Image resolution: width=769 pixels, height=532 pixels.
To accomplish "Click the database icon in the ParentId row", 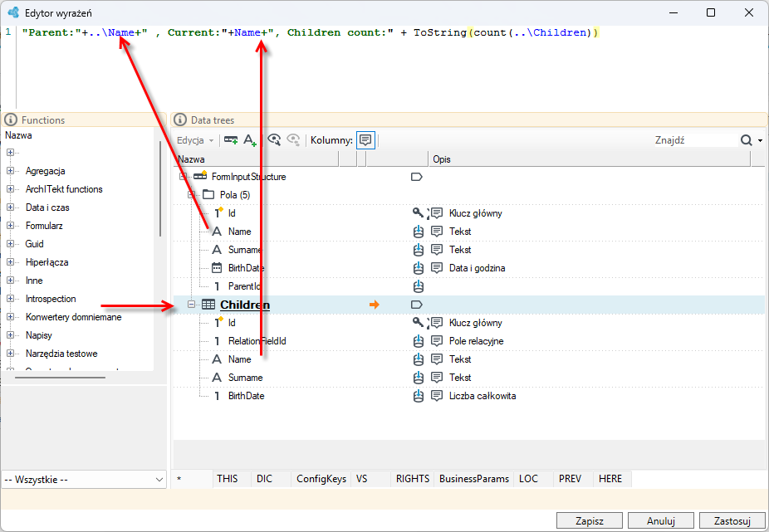I will 419,286.
